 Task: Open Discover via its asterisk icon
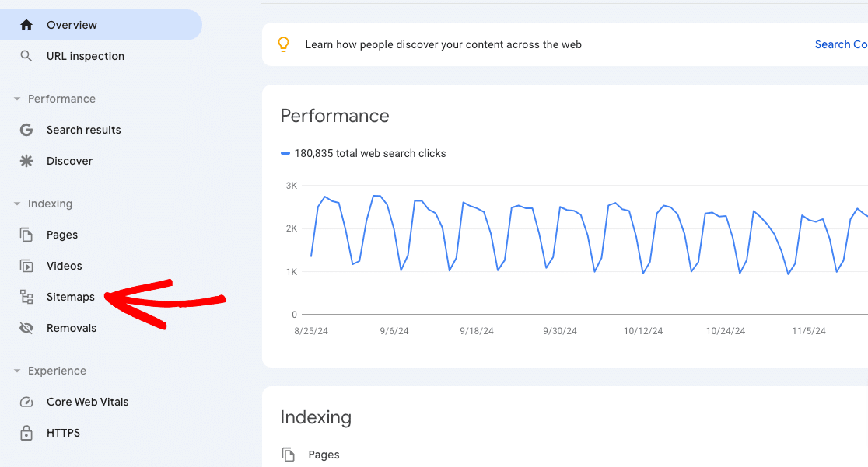tap(26, 161)
